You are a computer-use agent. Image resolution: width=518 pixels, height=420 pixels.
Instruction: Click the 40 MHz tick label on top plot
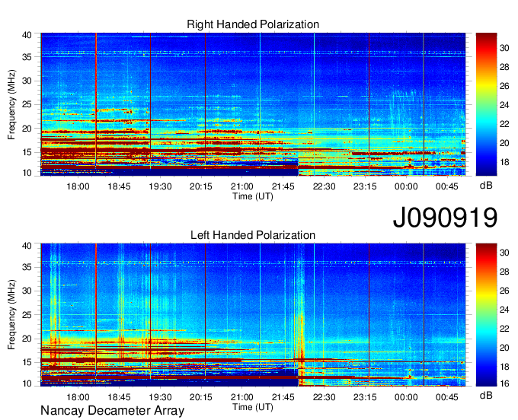pos(27,35)
